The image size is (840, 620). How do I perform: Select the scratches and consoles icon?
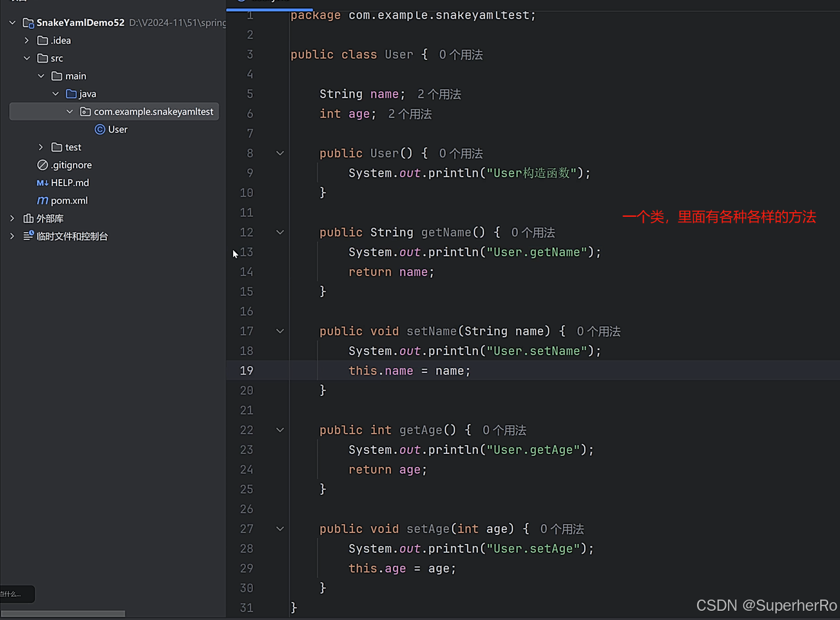(28, 236)
